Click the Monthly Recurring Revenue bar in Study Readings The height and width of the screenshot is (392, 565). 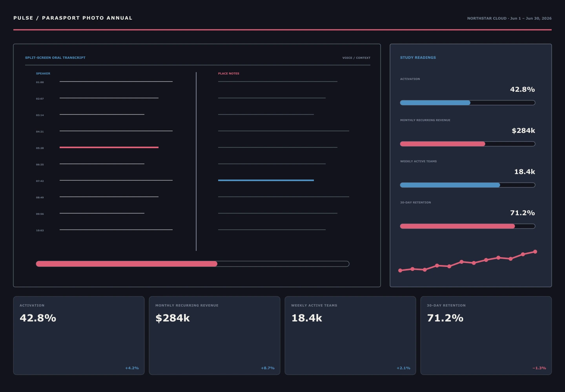[x=468, y=144]
